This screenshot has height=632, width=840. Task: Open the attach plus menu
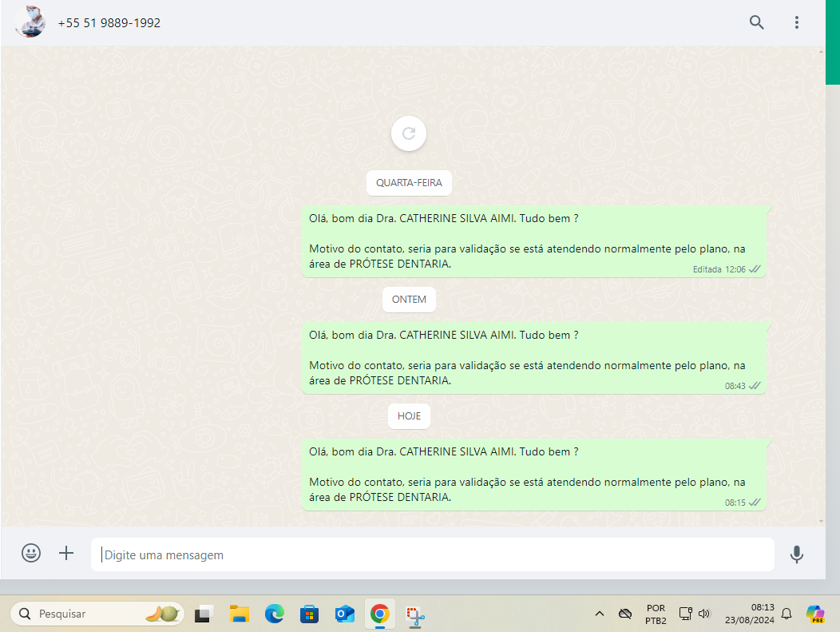point(66,553)
